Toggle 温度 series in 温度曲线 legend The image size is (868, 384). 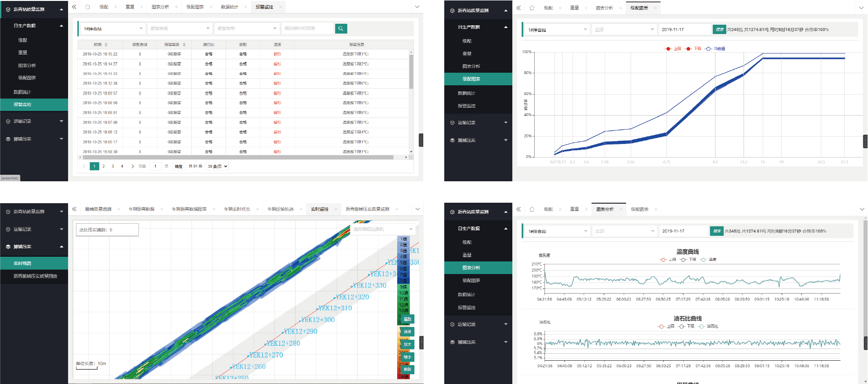708,260
